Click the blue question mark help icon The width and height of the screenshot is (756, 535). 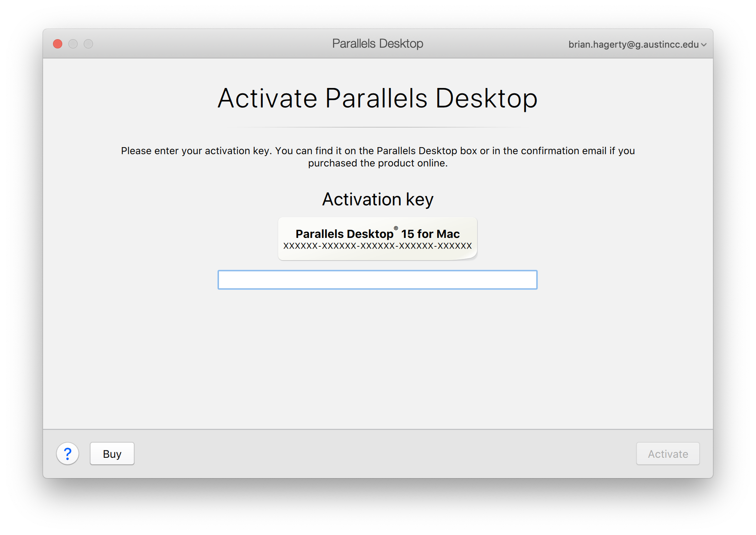pyautogui.click(x=68, y=454)
